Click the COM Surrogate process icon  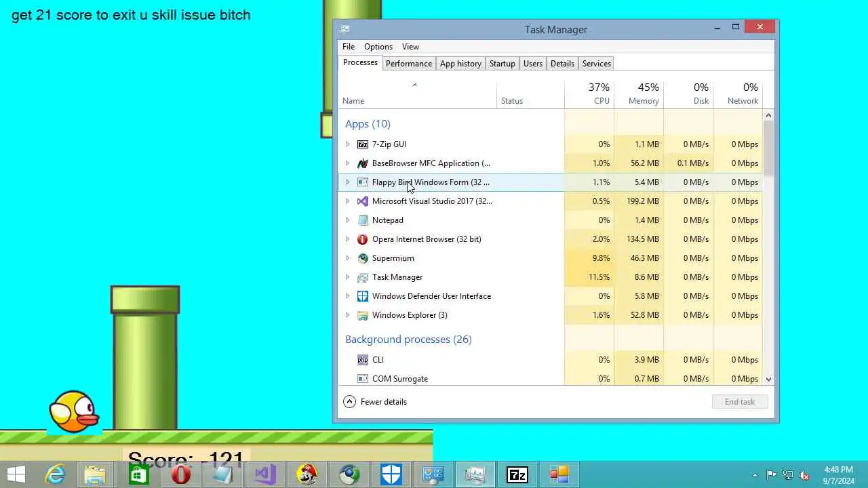click(363, 379)
